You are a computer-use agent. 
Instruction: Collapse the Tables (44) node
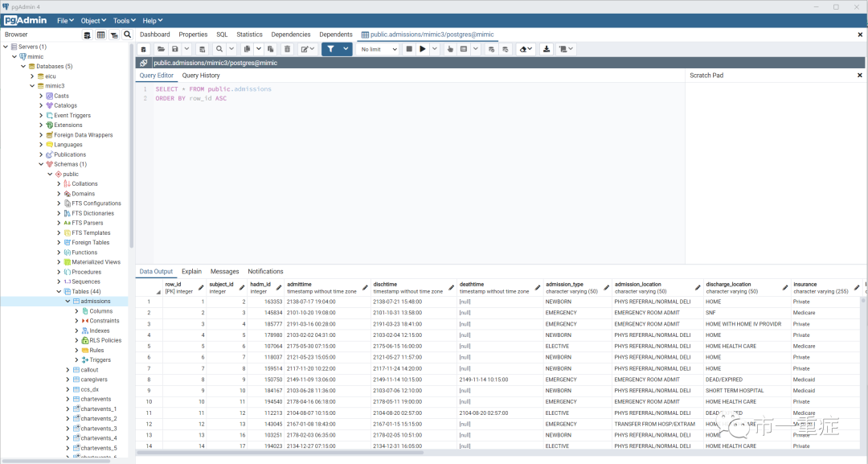59,291
